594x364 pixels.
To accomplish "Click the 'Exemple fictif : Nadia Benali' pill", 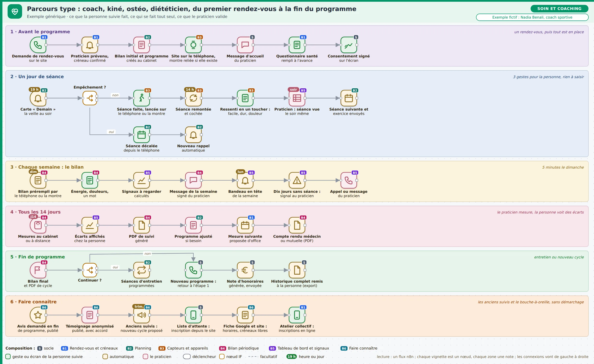I will coord(532,17).
